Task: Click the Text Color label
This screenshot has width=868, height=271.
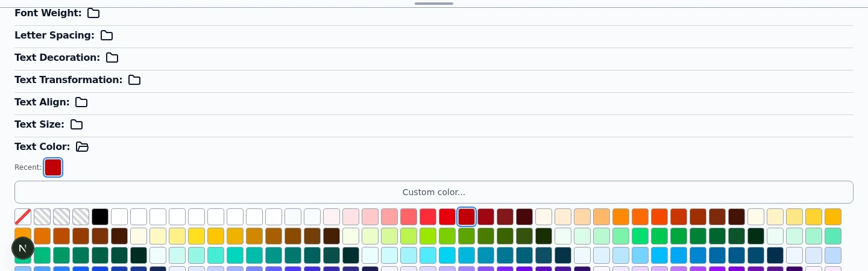Action: click(42, 147)
